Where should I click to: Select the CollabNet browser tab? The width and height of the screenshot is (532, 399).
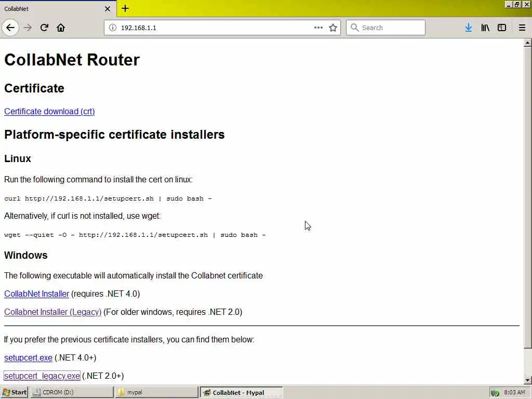(x=58, y=9)
